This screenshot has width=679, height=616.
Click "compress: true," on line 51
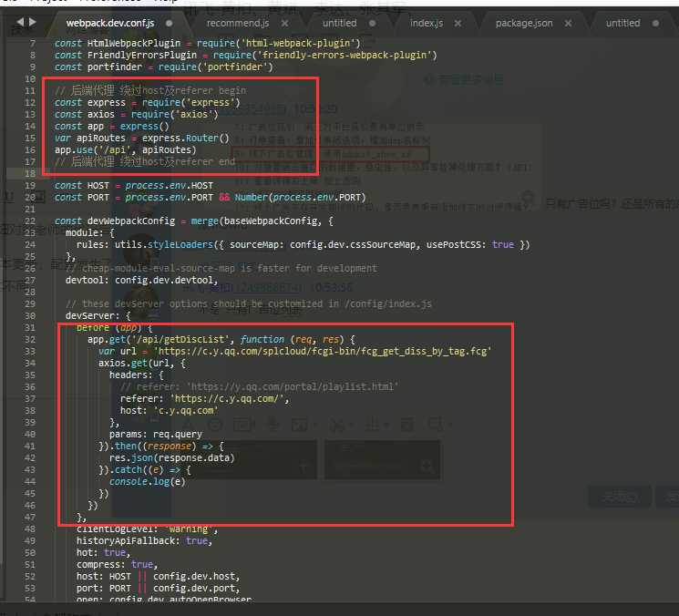point(118,564)
